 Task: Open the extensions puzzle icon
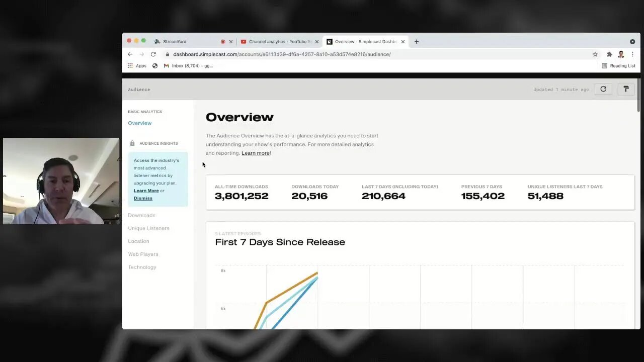[x=609, y=54]
